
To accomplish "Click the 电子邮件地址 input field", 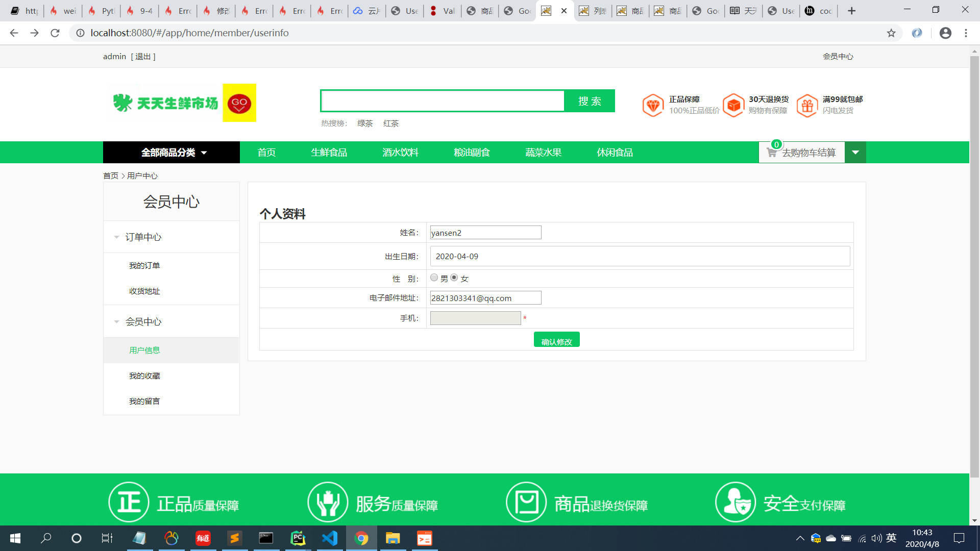I will pyautogui.click(x=485, y=298).
